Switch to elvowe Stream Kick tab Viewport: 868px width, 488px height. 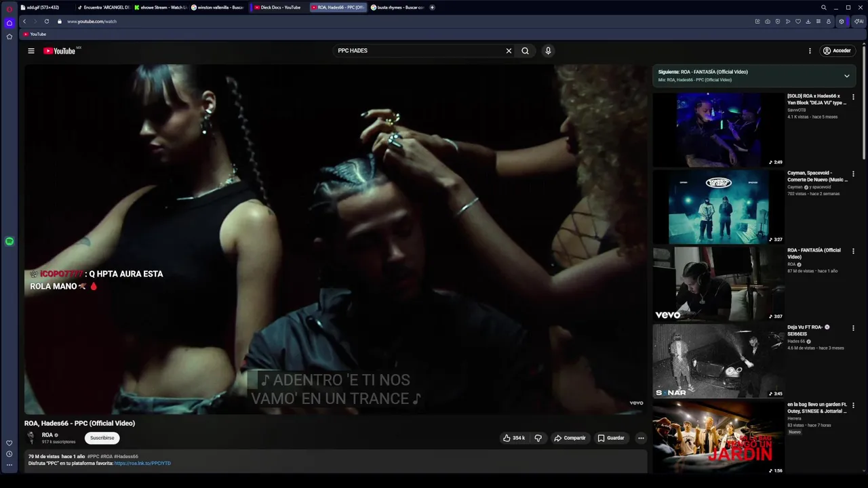160,7
